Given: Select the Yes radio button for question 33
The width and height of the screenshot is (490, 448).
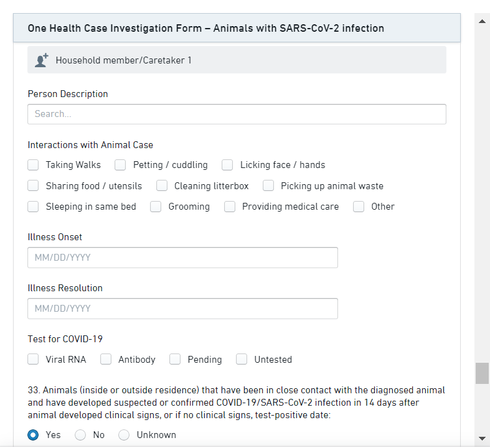Looking at the screenshot, I should (x=33, y=435).
